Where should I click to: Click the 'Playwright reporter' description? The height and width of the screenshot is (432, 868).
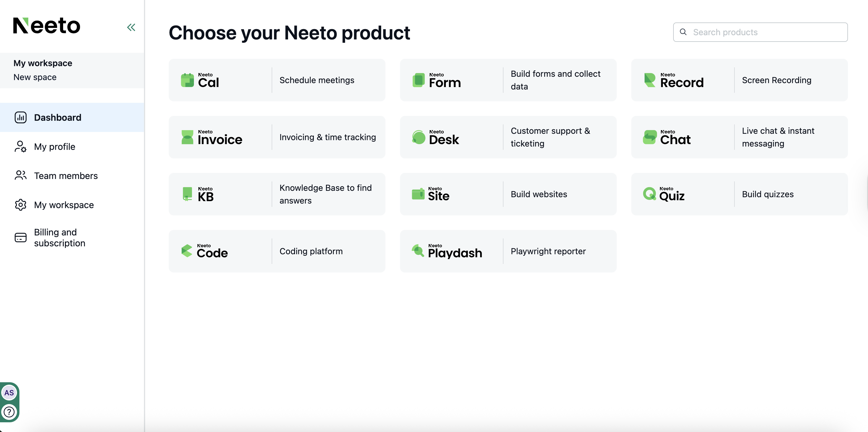coord(548,251)
